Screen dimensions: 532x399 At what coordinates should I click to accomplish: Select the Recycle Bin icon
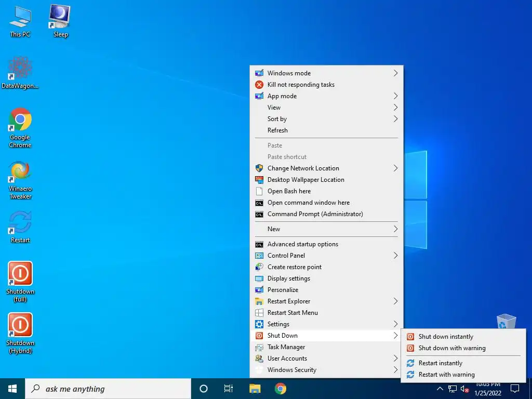[x=506, y=321]
